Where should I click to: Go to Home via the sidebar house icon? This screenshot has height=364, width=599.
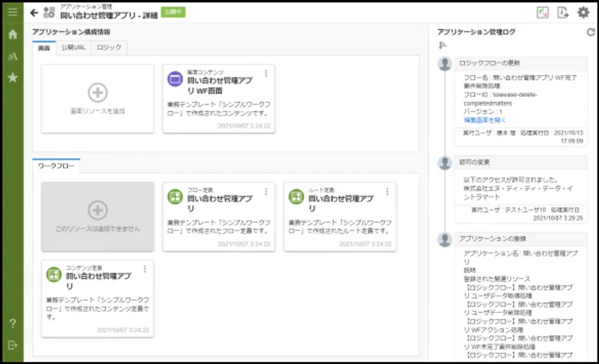tap(12, 34)
